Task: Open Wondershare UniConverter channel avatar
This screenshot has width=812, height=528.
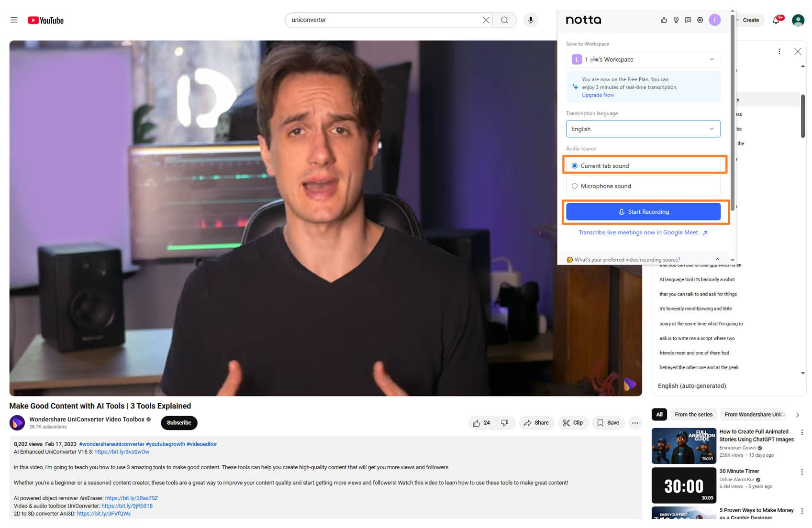Action: pos(17,423)
